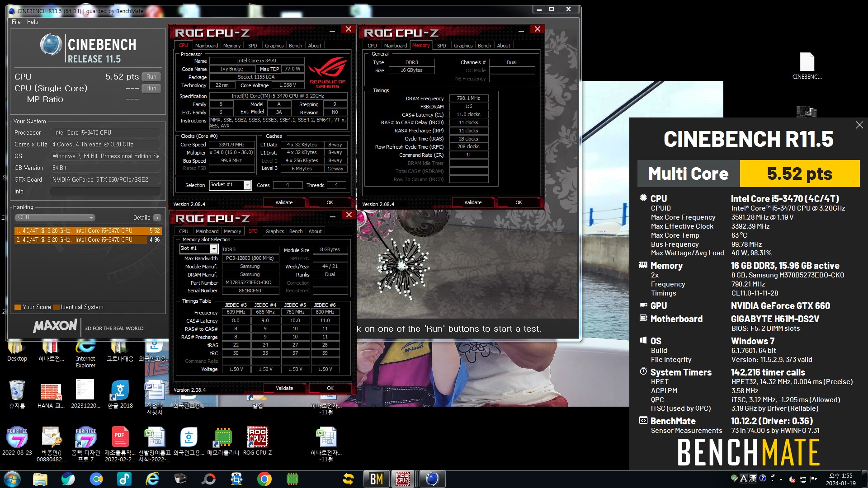This screenshot has height=488, width=868.
Task: Open the music note app in taskbar
Action: click(124, 479)
